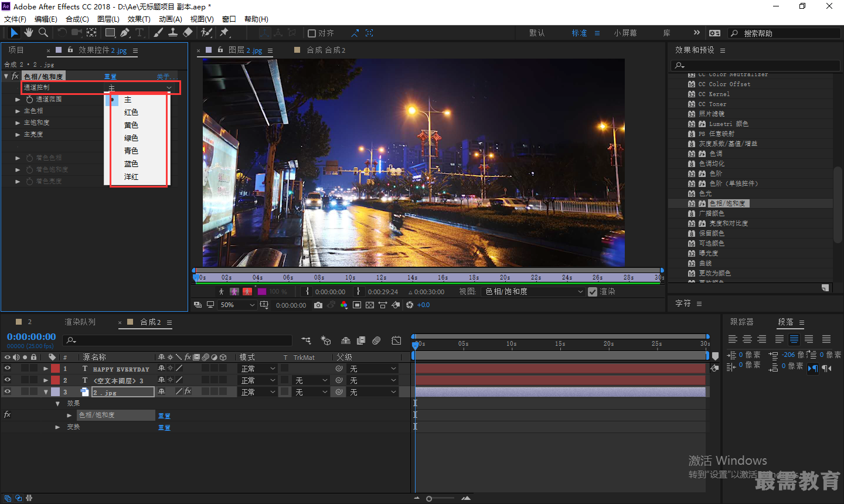This screenshot has width=844, height=504.
Task: Expand HAPPY EVERYDAY layer triangle
Action: pos(46,369)
